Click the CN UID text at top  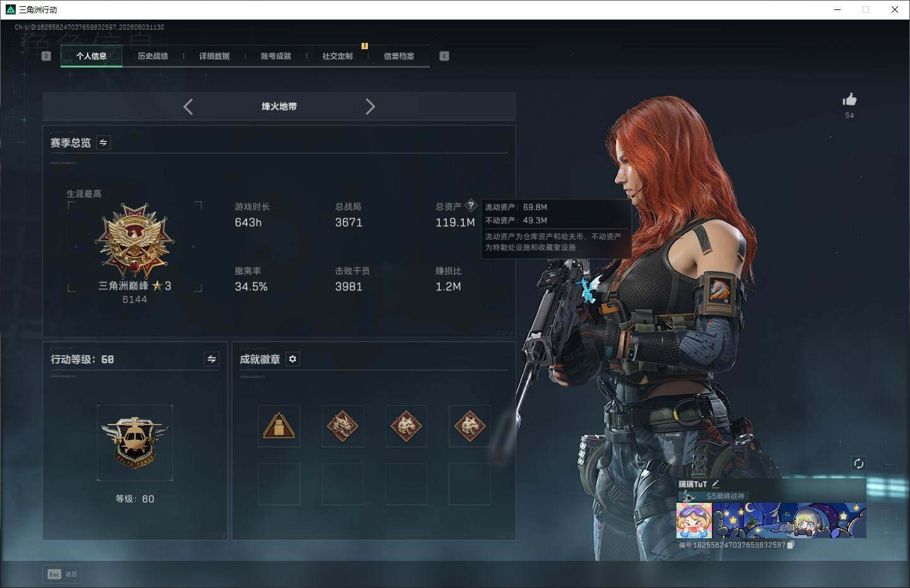(90, 27)
